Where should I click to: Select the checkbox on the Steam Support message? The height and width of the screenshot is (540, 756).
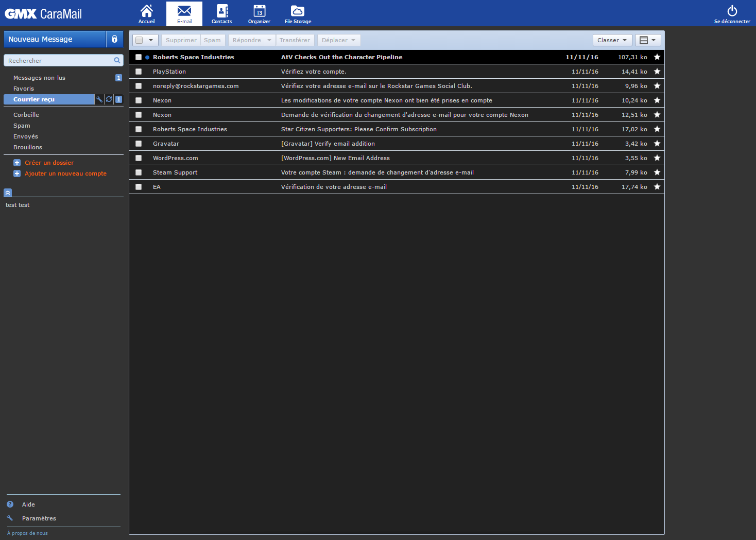click(138, 172)
